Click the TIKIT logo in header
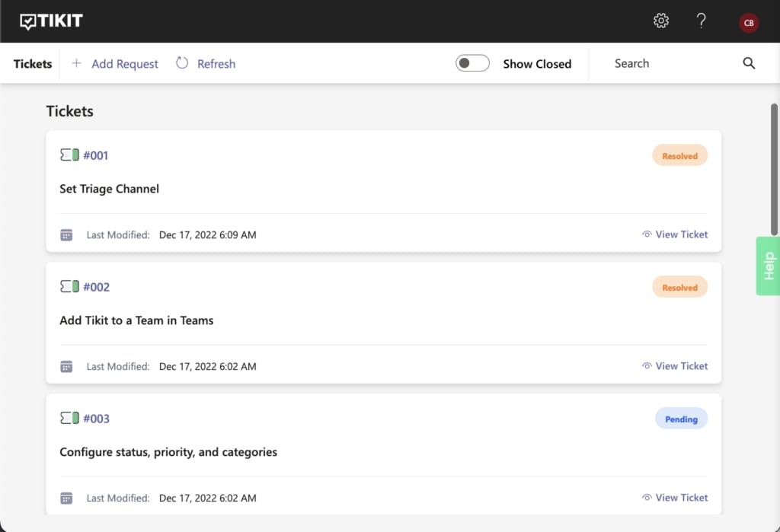The width and height of the screenshot is (780, 532). 52,21
